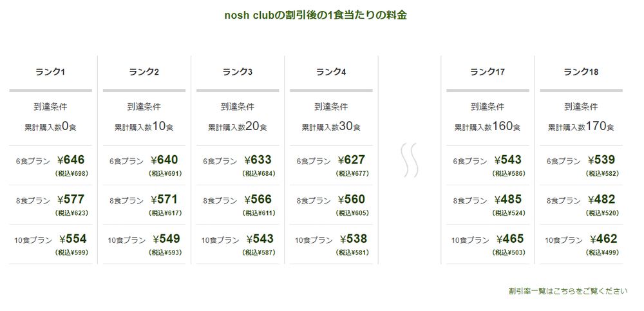This screenshot has width=644, height=311.
Task: Click 累計購入数160食 condition text in ランク17
Action: click(488, 126)
